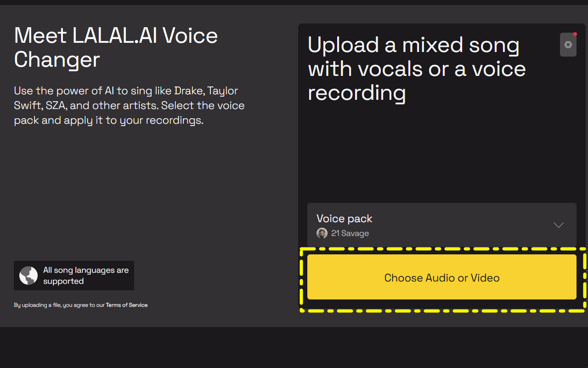This screenshot has width=588, height=368.
Task: Click the red notification dot badge
Action: coord(575,34)
